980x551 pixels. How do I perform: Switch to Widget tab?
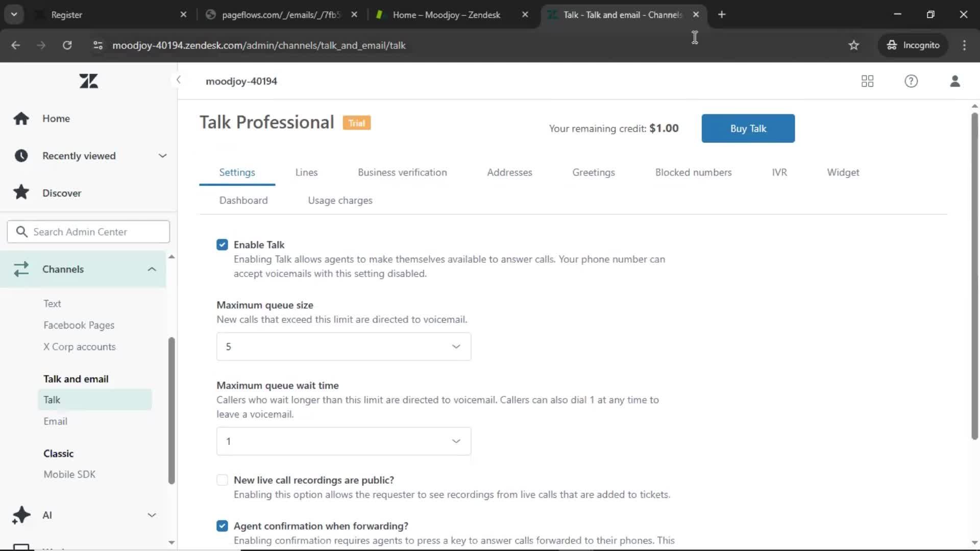click(843, 172)
